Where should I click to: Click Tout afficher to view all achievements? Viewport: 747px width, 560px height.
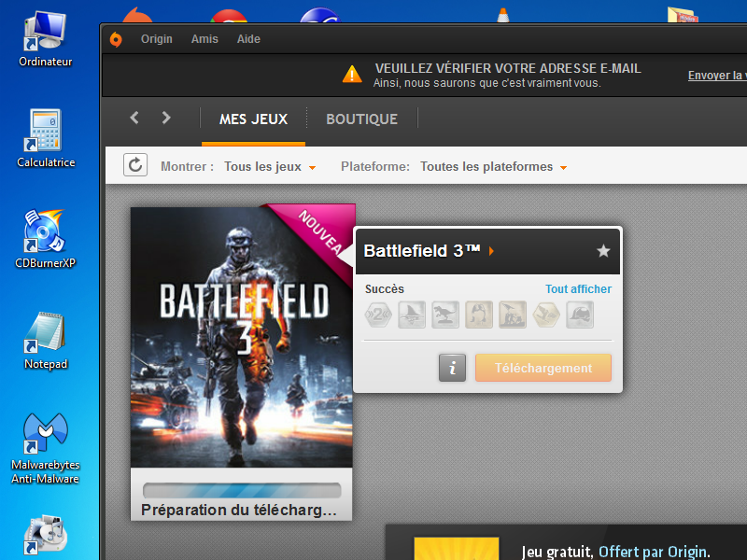click(578, 289)
